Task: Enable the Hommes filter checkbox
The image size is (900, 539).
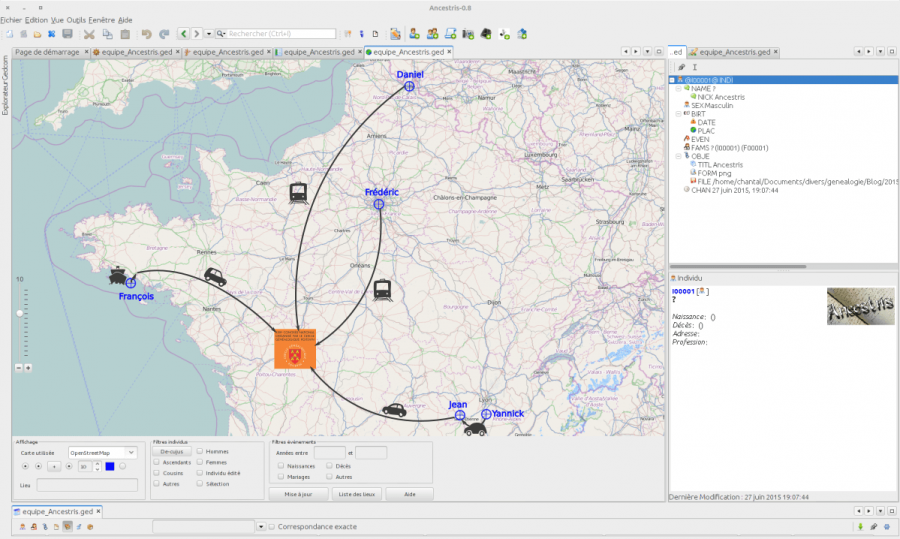Action: click(200, 451)
